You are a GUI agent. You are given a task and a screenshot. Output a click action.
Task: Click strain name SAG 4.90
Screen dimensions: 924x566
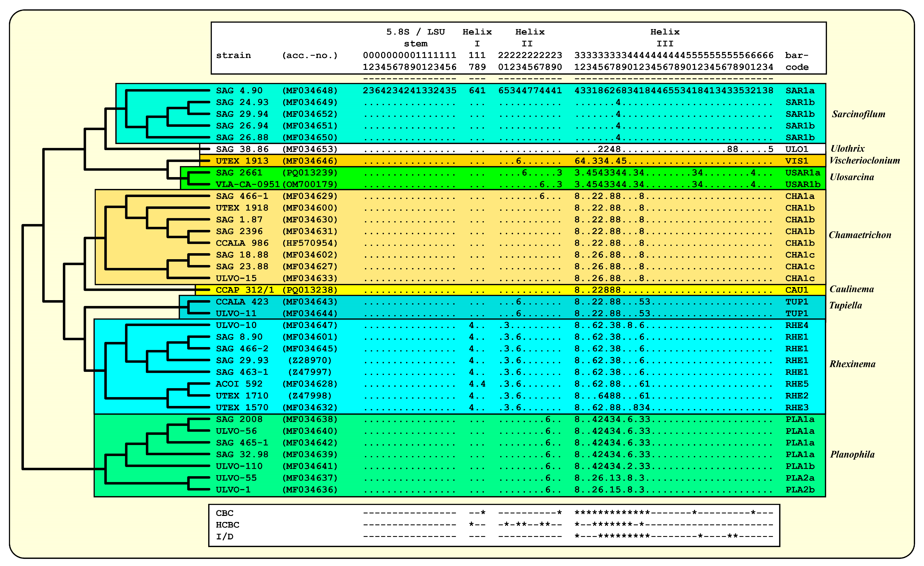pos(239,90)
